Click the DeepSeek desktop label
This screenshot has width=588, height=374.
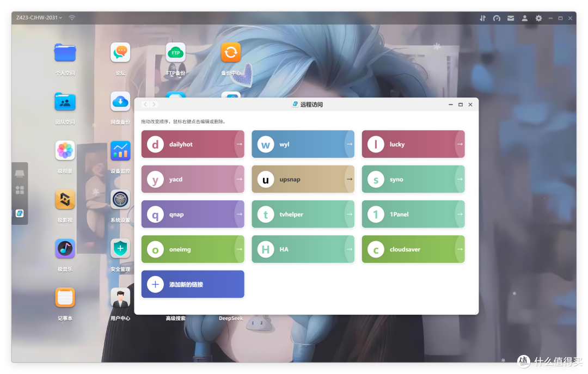click(231, 318)
